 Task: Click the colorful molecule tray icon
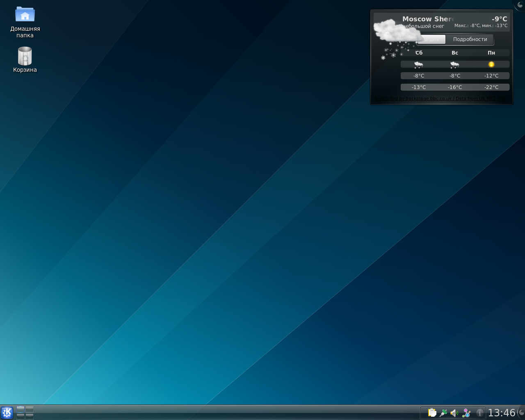(x=466, y=413)
